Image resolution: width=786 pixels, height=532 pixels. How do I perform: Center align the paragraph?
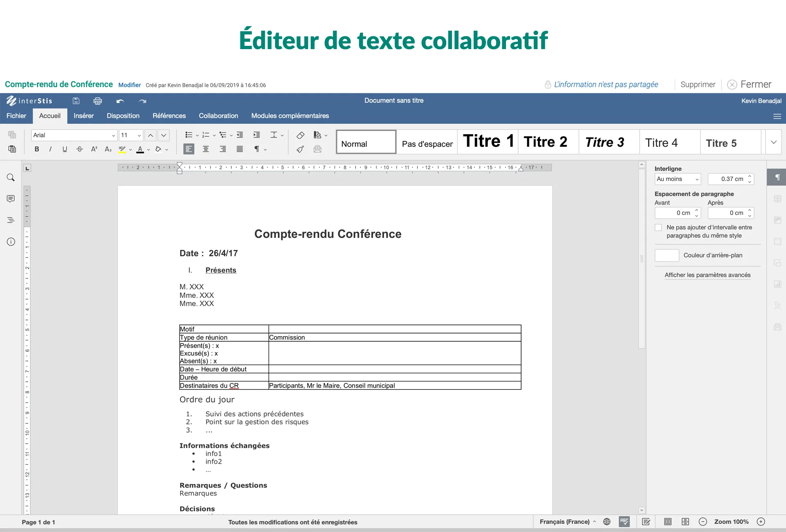pos(206,149)
